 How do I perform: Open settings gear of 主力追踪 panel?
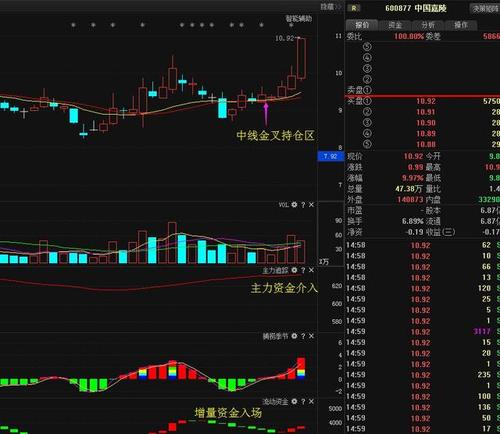pyautogui.click(x=294, y=270)
